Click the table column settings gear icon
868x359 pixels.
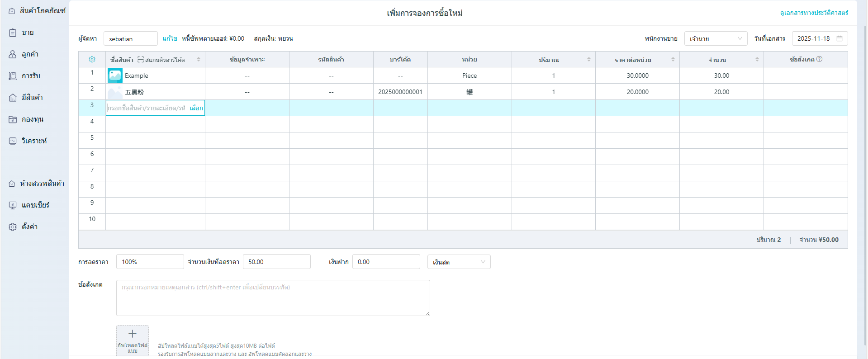(x=92, y=59)
